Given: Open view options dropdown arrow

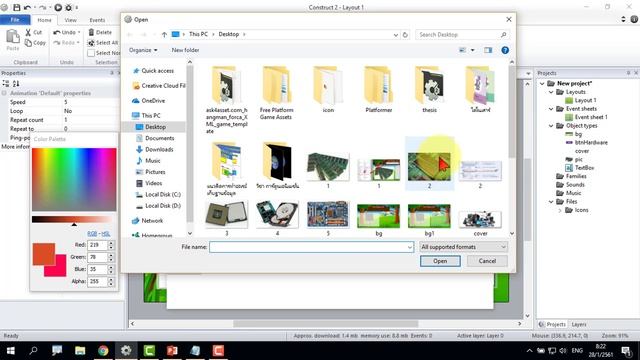Looking at the screenshot, I should (472, 50).
